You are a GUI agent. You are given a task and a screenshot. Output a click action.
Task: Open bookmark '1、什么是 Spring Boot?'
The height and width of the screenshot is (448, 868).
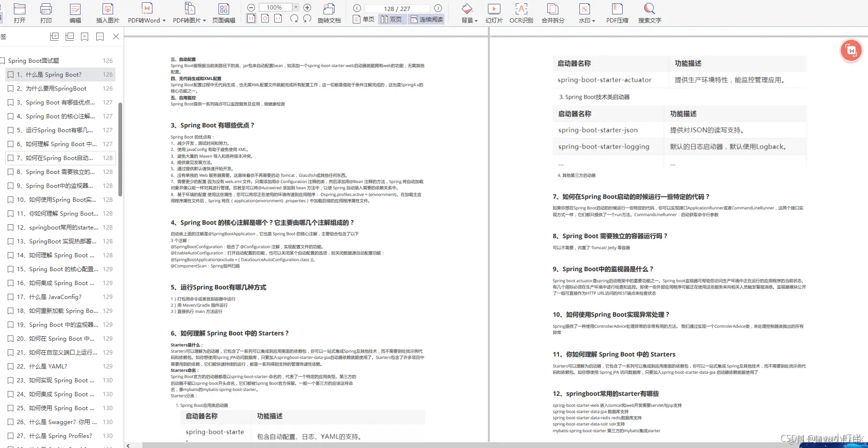point(60,75)
